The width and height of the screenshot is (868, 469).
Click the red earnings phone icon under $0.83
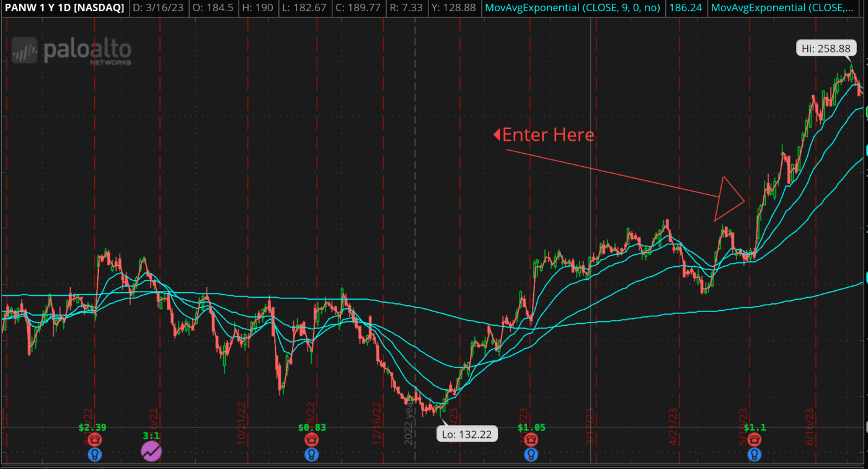coord(312,440)
